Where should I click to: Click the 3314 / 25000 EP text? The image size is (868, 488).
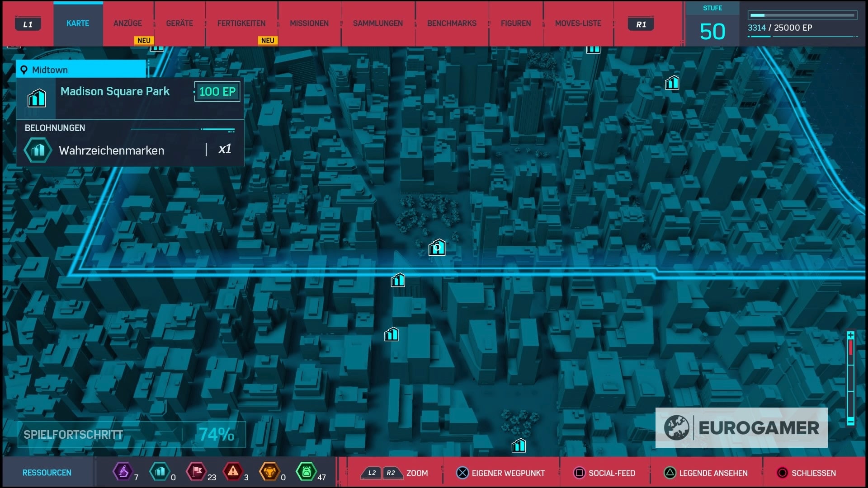click(780, 28)
